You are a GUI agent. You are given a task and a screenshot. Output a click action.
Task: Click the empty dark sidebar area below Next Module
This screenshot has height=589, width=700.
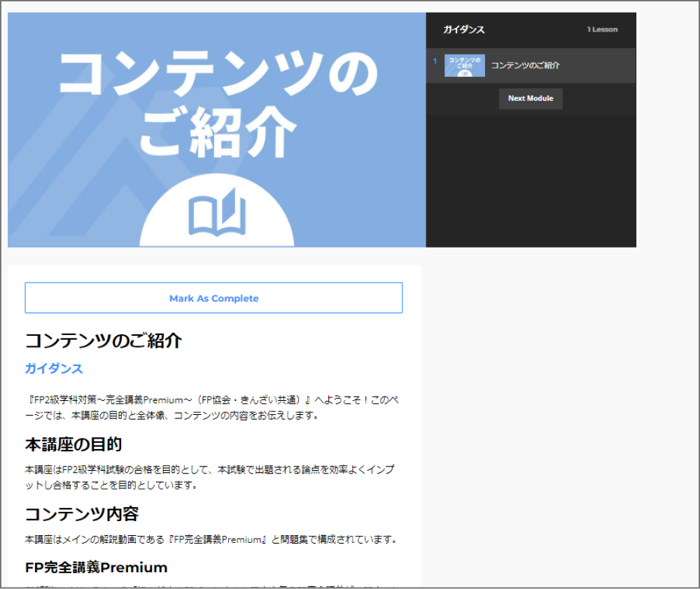[531, 180]
